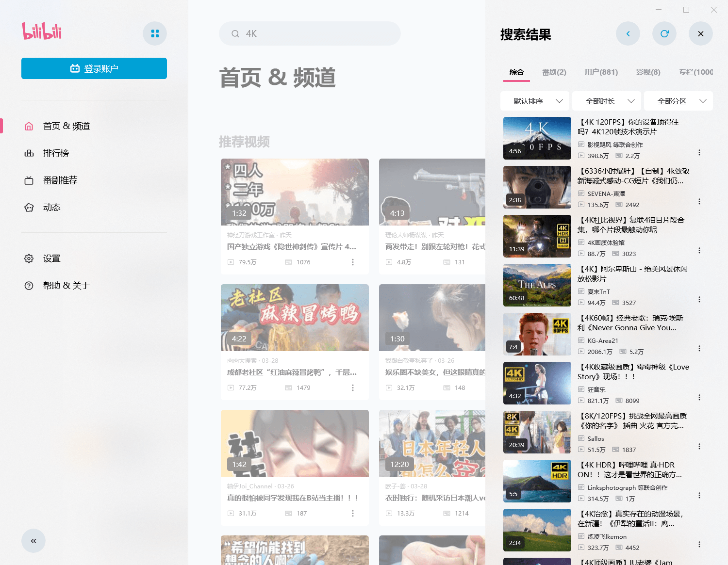Open thumbnail of 4K 120FPS demo video

[x=537, y=138]
